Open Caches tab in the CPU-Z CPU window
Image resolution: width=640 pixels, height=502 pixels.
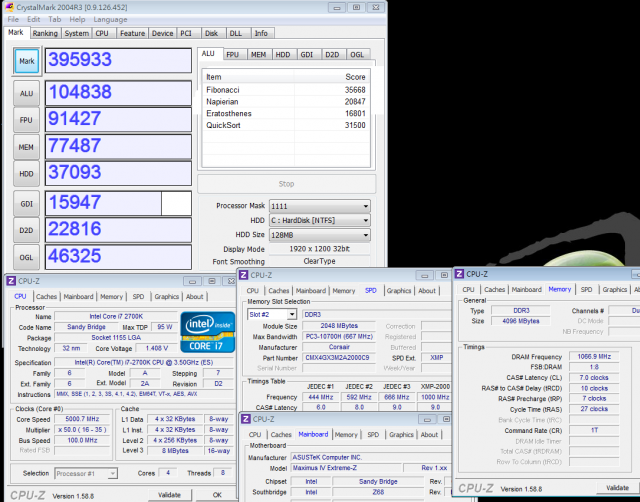pos(47,297)
